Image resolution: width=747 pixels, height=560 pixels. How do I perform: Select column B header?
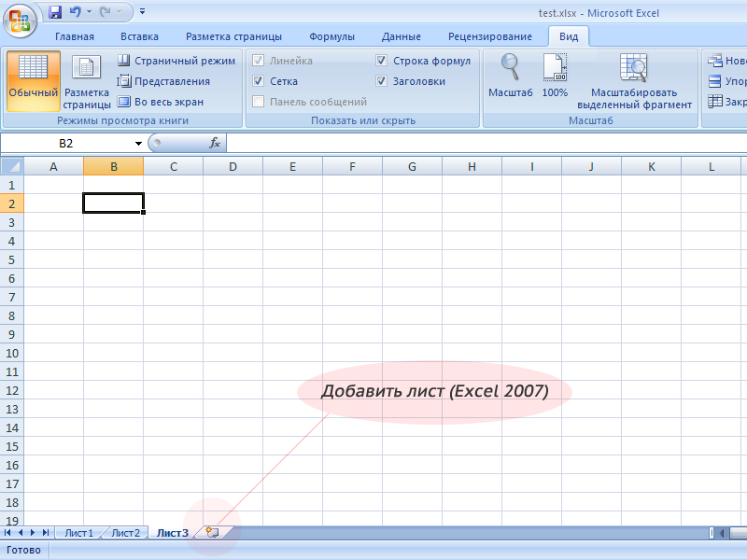[x=113, y=167]
